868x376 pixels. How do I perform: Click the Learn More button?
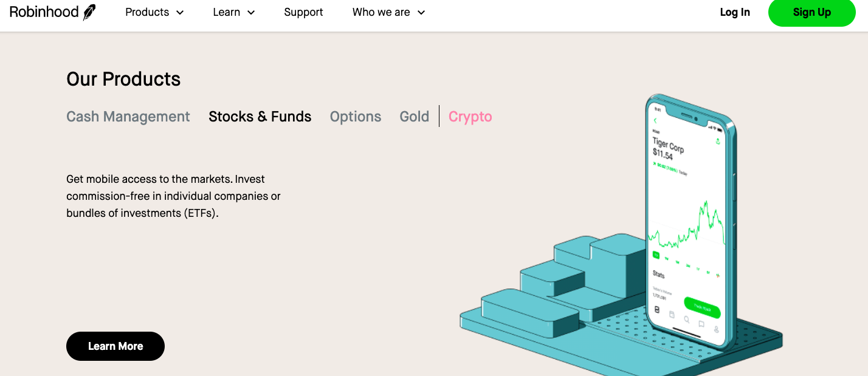[115, 346]
